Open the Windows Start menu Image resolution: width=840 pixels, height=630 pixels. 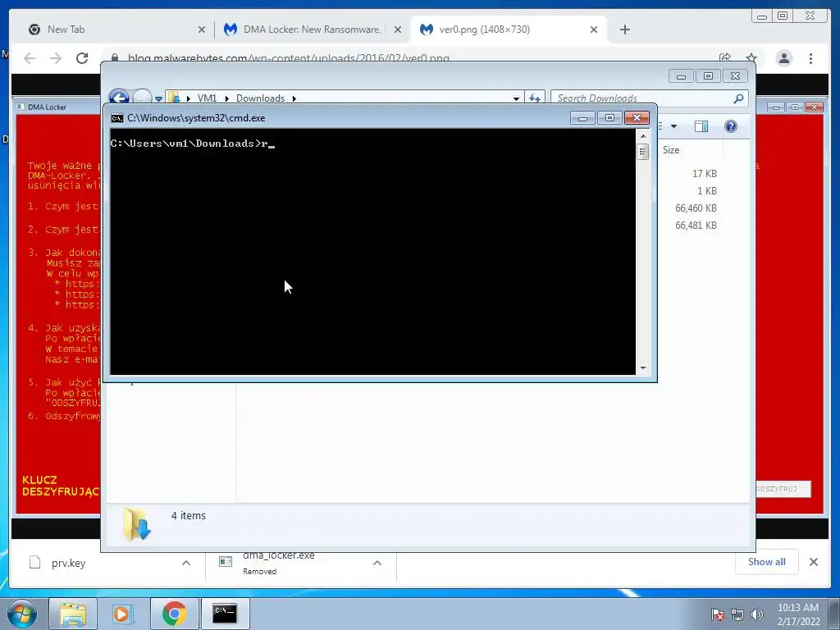coord(21,614)
